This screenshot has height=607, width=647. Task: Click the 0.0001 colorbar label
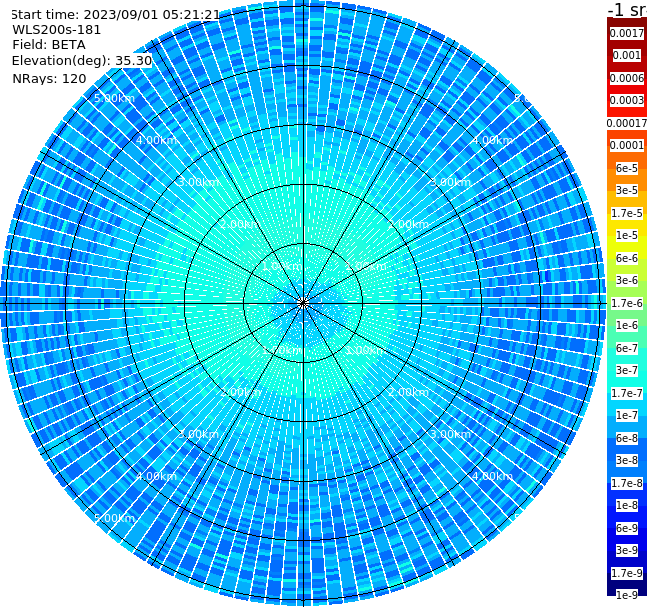[x=627, y=145]
